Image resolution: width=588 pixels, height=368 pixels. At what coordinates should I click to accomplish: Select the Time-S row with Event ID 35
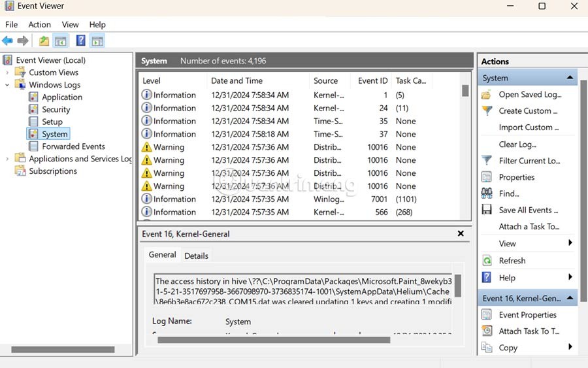[x=300, y=121]
